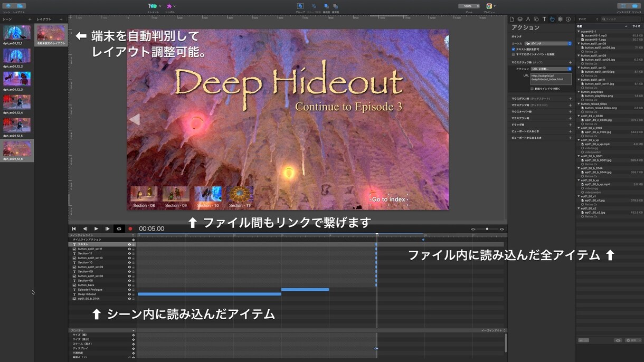Click the Bring to Front icon
The image size is (644, 362).
click(326, 6)
